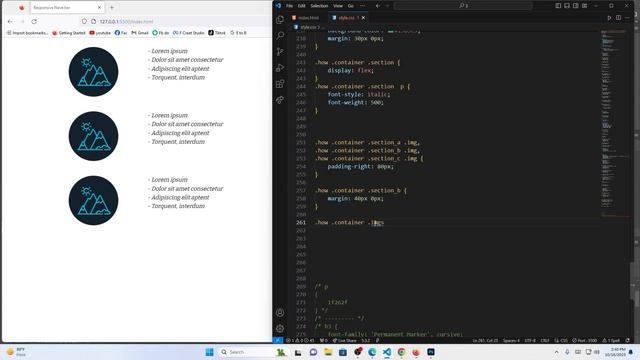Click the errors and warnings status bar item
Viewport: 640px width, 360px height.
(300, 340)
